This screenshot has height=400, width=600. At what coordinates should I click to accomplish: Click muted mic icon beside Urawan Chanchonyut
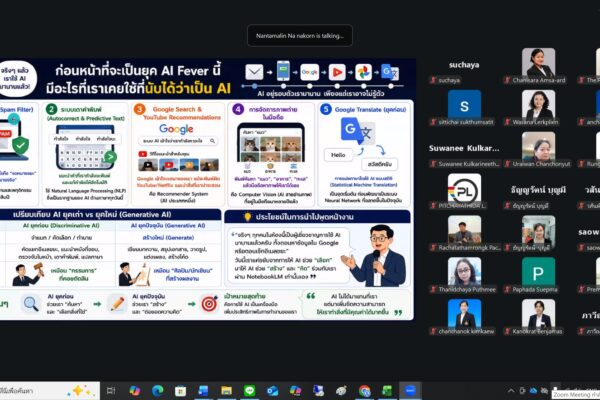point(507,164)
